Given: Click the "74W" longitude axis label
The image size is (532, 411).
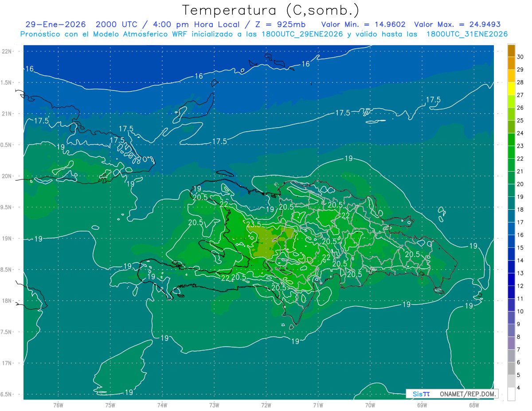Looking at the screenshot, I should (162, 405).
